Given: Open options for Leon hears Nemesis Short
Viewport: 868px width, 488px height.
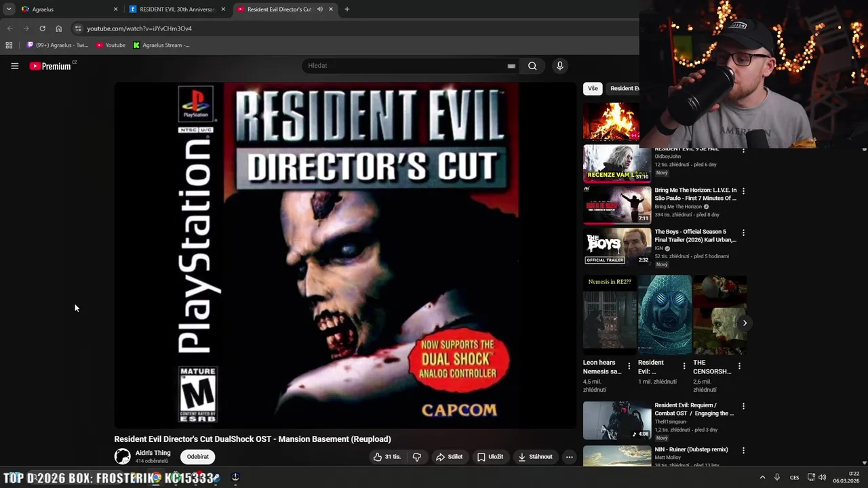Looking at the screenshot, I should 629,366.
